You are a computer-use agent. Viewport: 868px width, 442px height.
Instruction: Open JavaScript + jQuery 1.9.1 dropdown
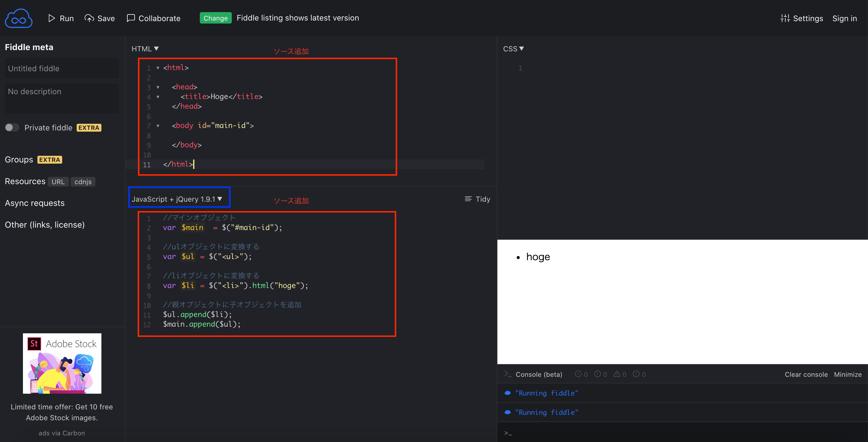[177, 199]
